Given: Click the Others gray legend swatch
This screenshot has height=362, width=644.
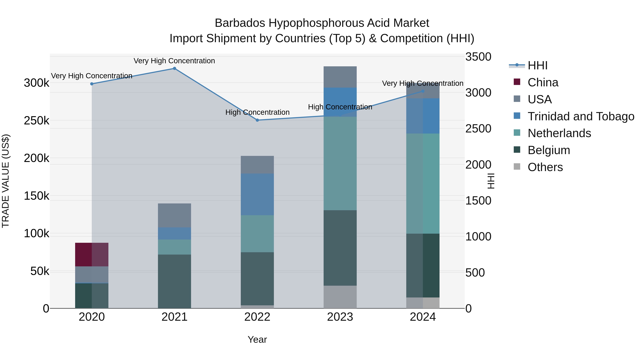Looking at the screenshot, I should [517, 167].
